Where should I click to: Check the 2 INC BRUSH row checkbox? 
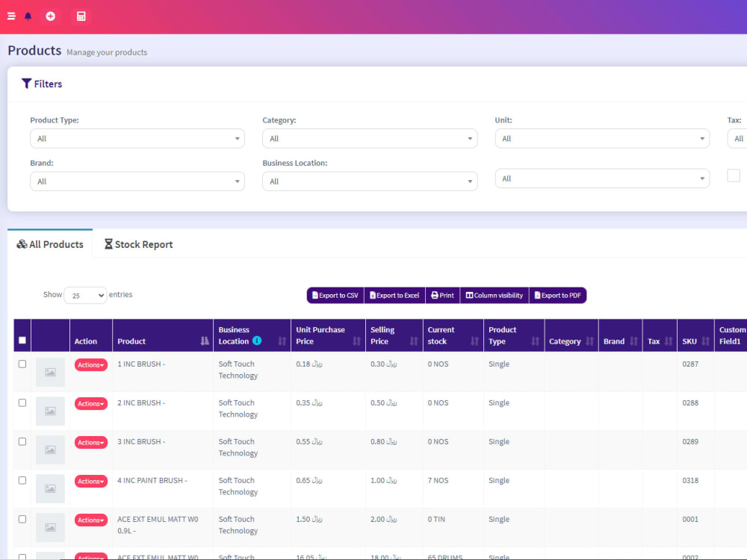[22, 403]
